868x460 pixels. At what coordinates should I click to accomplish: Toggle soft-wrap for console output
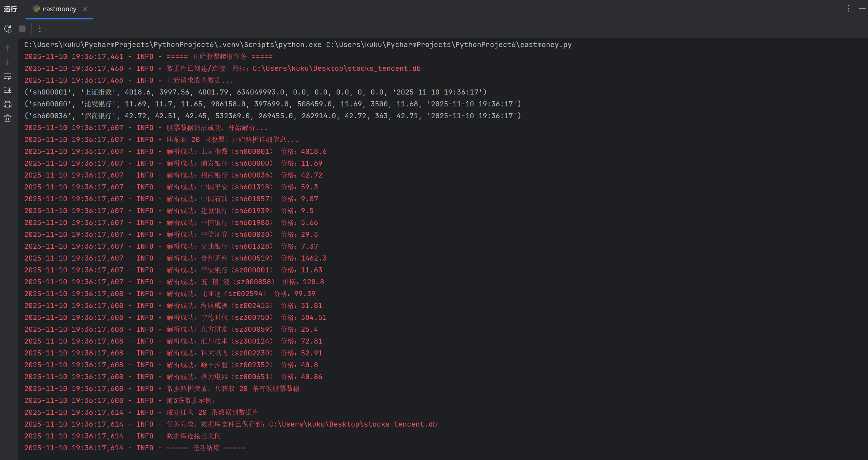click(x=8, y=77)
